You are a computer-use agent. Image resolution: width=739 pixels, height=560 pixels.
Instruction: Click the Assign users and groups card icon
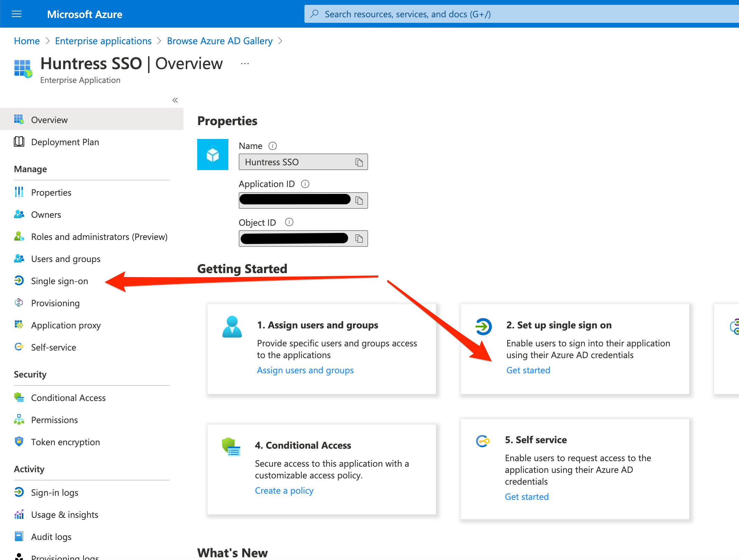(232, 327)
